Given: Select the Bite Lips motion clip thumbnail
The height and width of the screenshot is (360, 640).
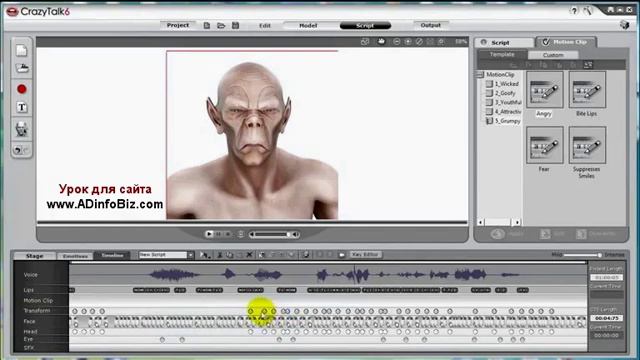Looking at the screenshot, I should coord(587,90).
